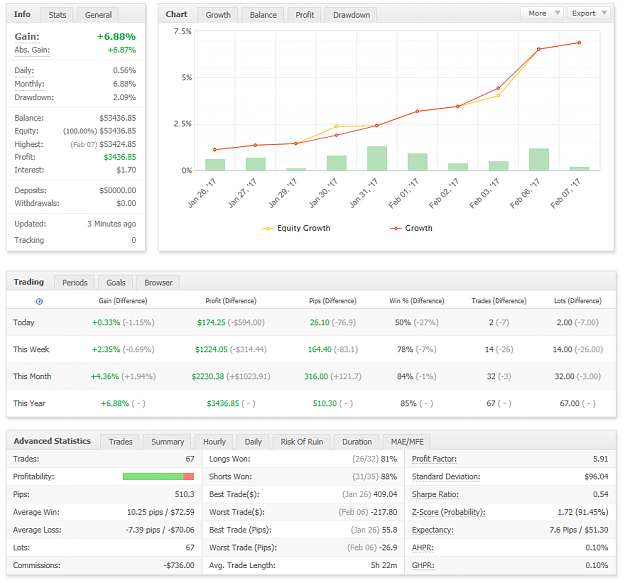Click the +6.88% gain value
This screenshot has height=583, width=625.
click(116, 37)
